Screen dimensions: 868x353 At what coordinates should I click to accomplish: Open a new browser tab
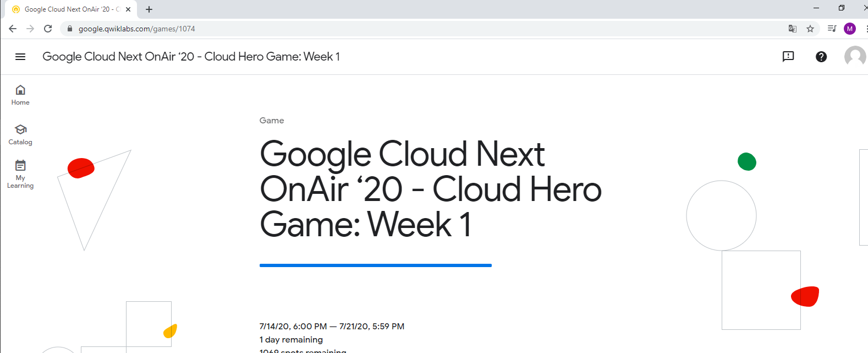coord(149,9)
